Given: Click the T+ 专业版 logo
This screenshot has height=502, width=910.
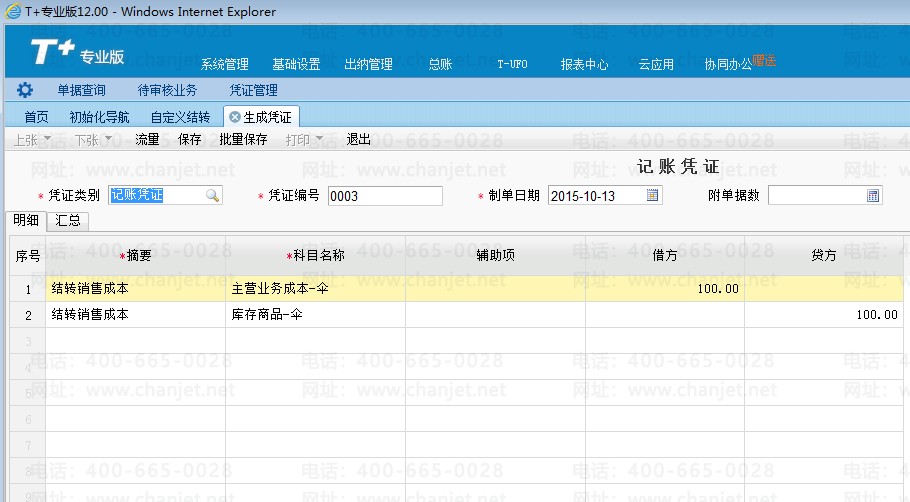Looking at the screenshot, I should (x=78, y=55).
